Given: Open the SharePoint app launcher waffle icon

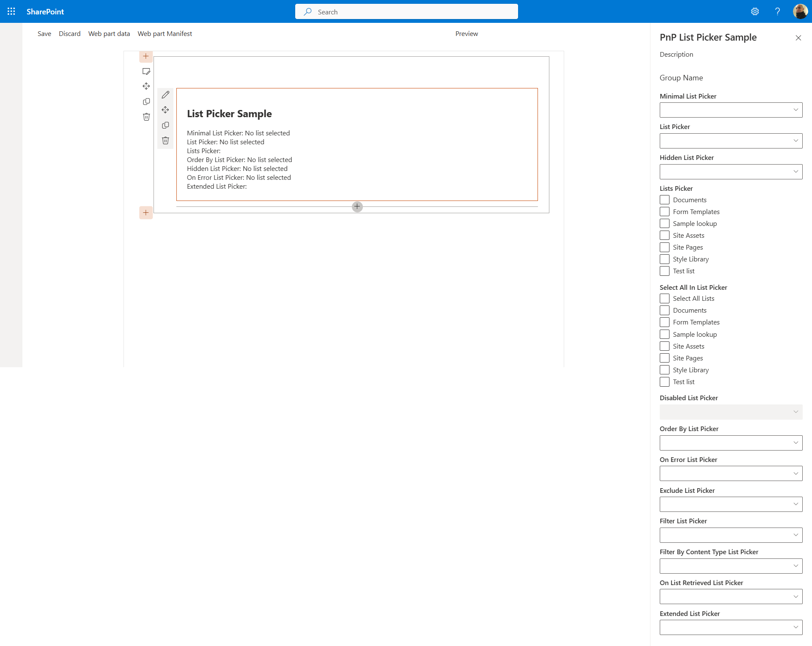Looking at the screenshot, I should 11,11.
